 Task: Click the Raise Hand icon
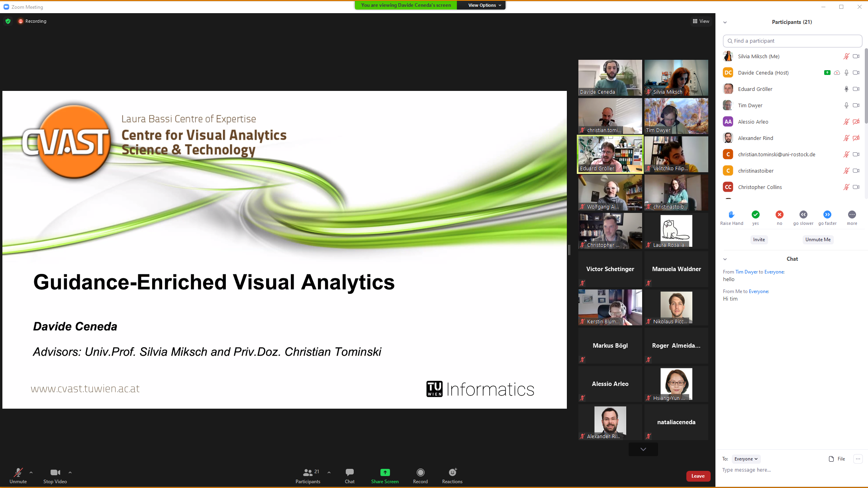(731, 214)
